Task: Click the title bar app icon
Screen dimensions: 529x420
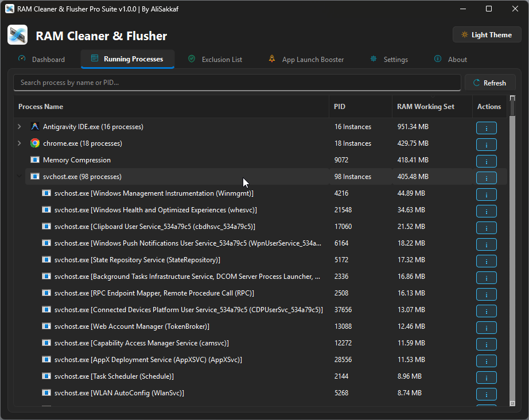Action: pos(9,9)
